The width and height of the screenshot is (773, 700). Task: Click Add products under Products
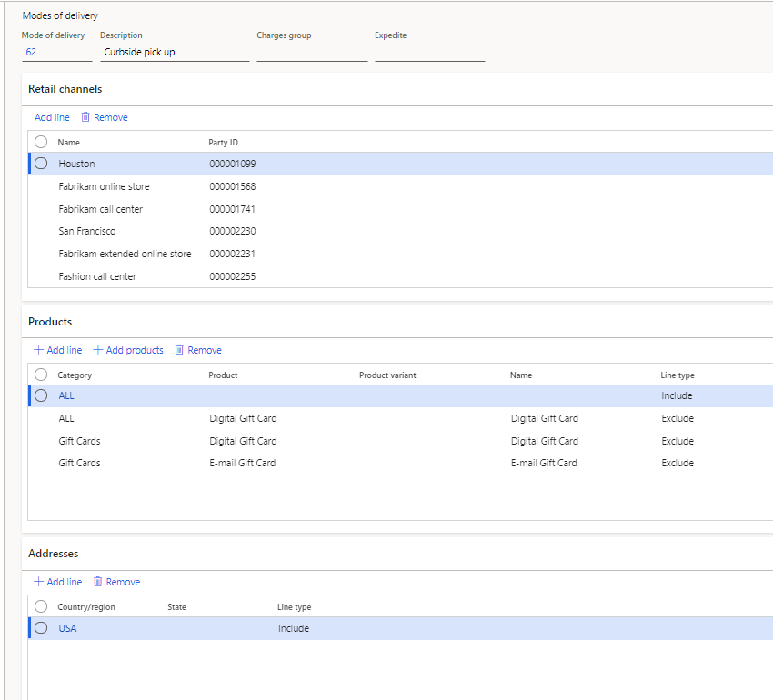pos(134,350)
